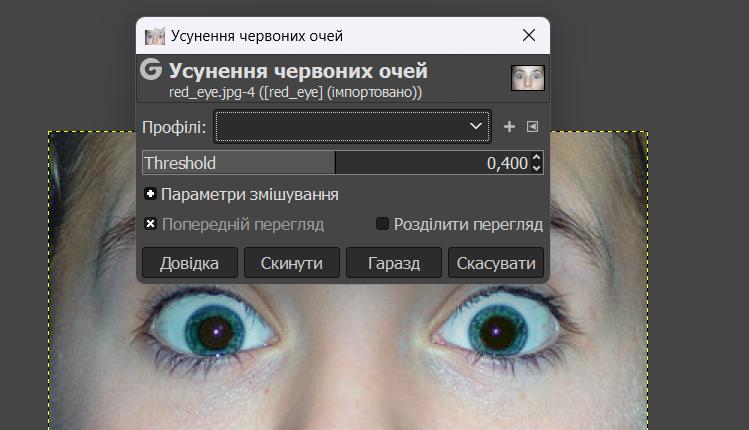Viewport: 749px width, 430px height.
Task: Confirm with the Гаразд button
Action: click(x=394, y=263)
